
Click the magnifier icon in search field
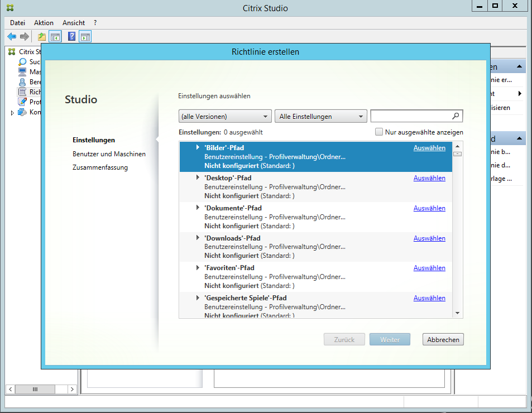coord(456,116)
